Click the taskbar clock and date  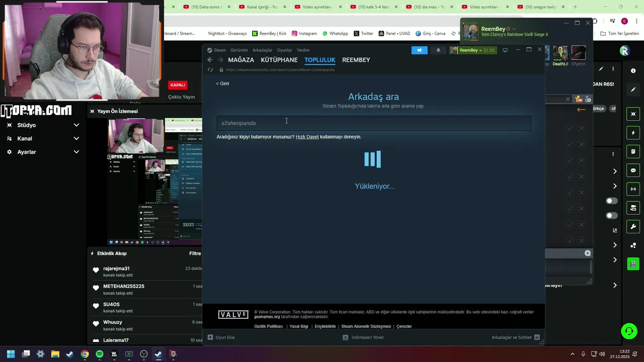[x=620, y=354]
